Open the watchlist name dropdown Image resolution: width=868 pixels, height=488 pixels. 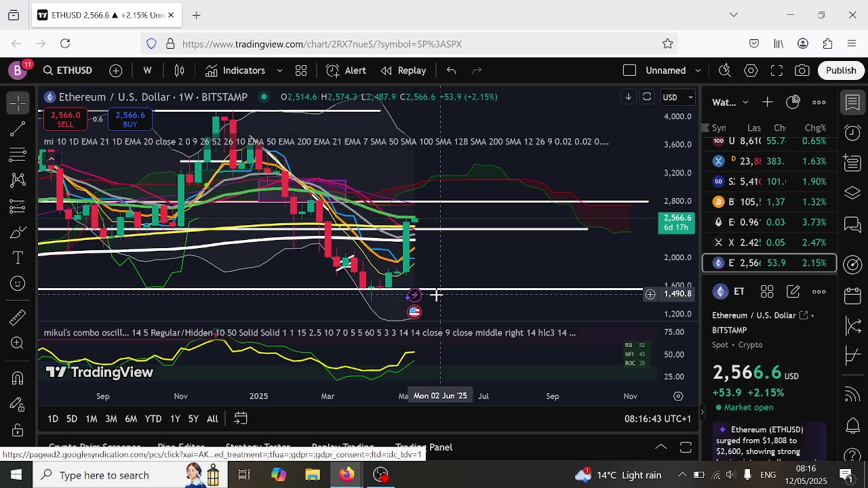coord(730,102)
